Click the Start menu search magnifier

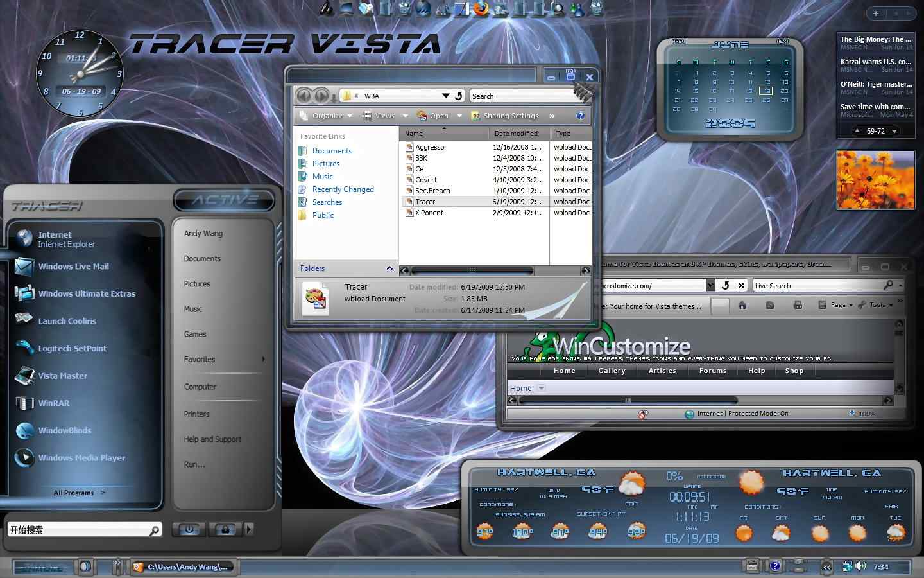[154, 530]
